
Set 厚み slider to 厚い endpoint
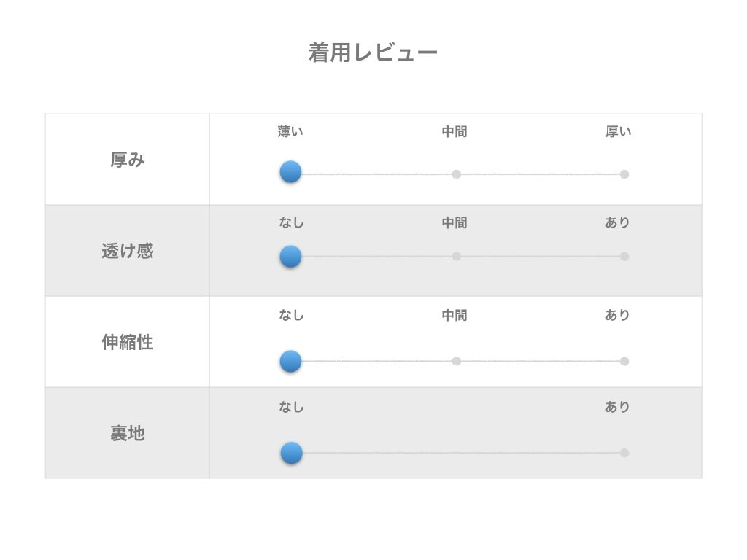tap(624, 174)
